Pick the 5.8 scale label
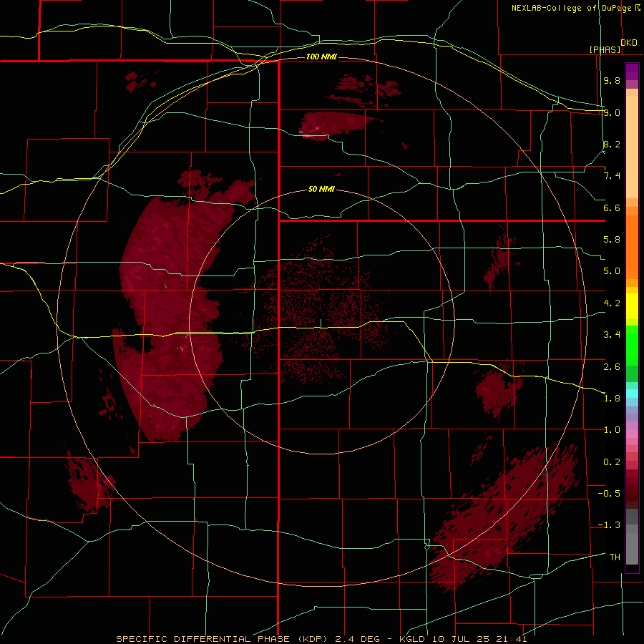The width and height of the screenshot is (644, 644). [612, 240]
